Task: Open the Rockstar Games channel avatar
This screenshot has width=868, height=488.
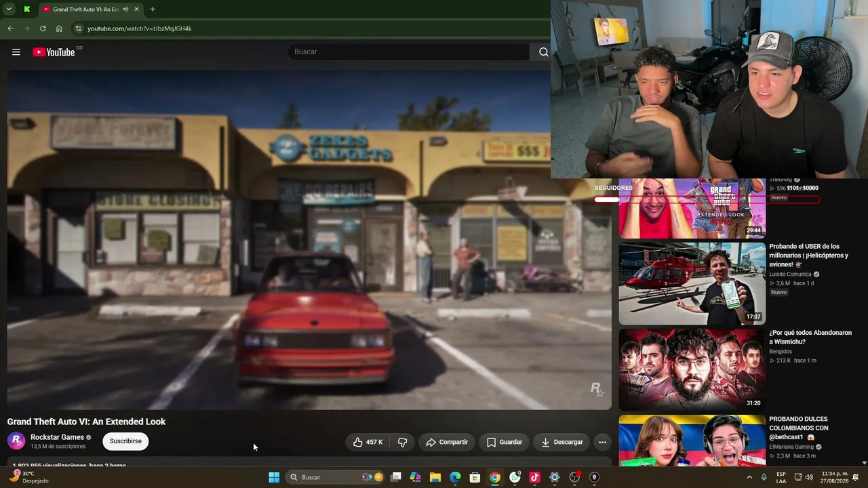Action: pyautogui.click(x=16, y=441)
